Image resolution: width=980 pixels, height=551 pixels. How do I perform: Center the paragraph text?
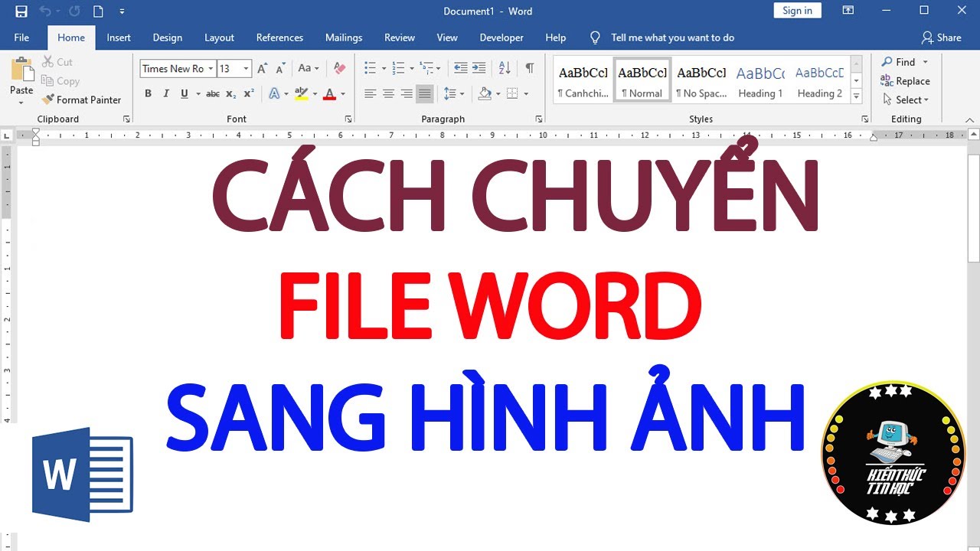388,93
